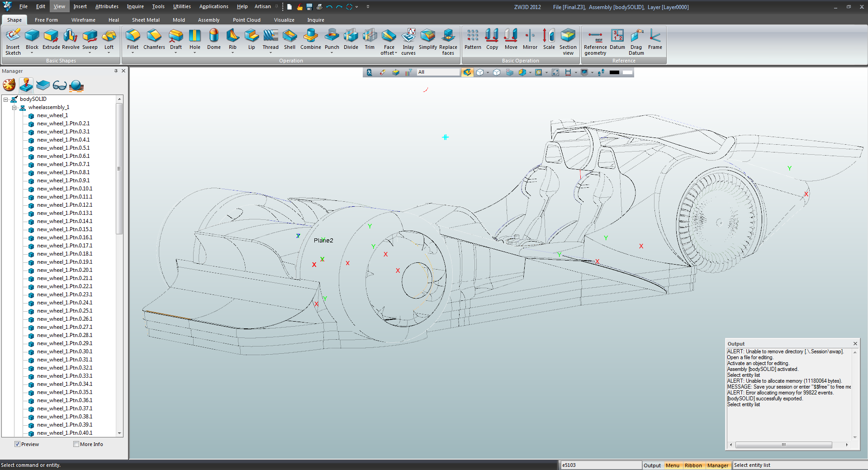This screenshot has width=868, height=470.
Task: Open the Block dropdown arrow
Action: (x=32, y=53)
